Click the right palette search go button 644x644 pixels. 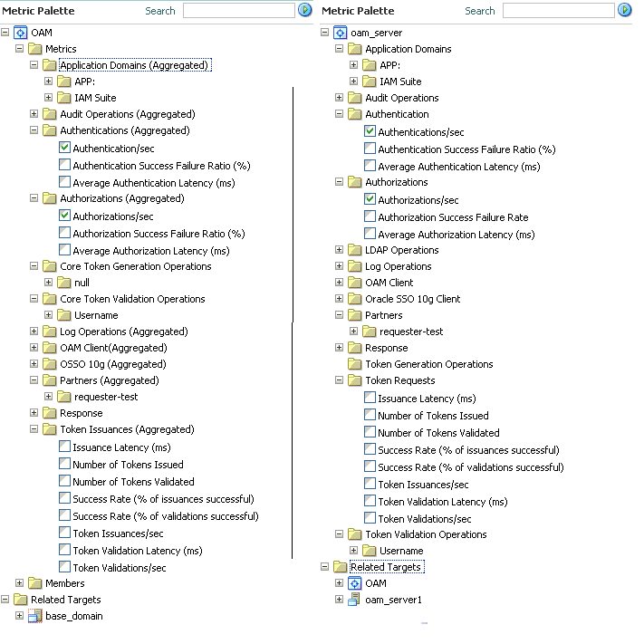tap(624, 9)
